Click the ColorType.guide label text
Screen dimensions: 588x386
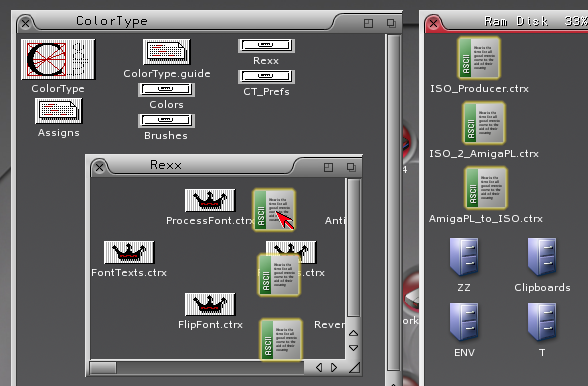click(166, 74)
